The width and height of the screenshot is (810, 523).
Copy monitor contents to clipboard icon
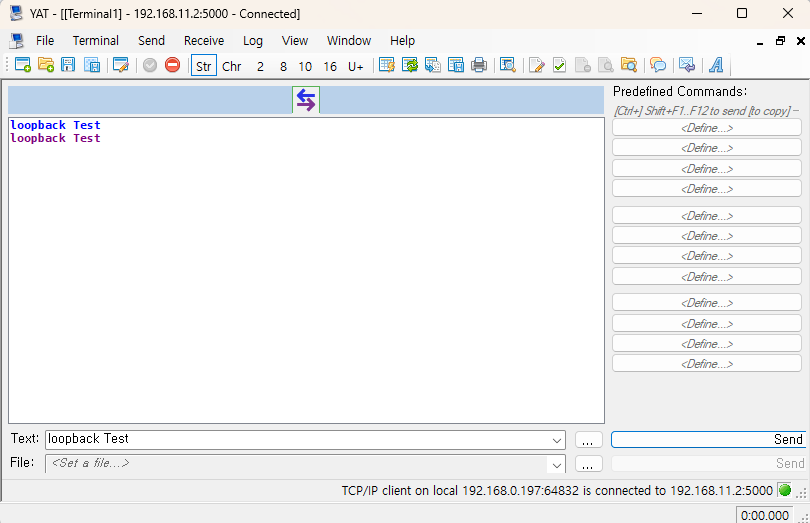(433, 65)
